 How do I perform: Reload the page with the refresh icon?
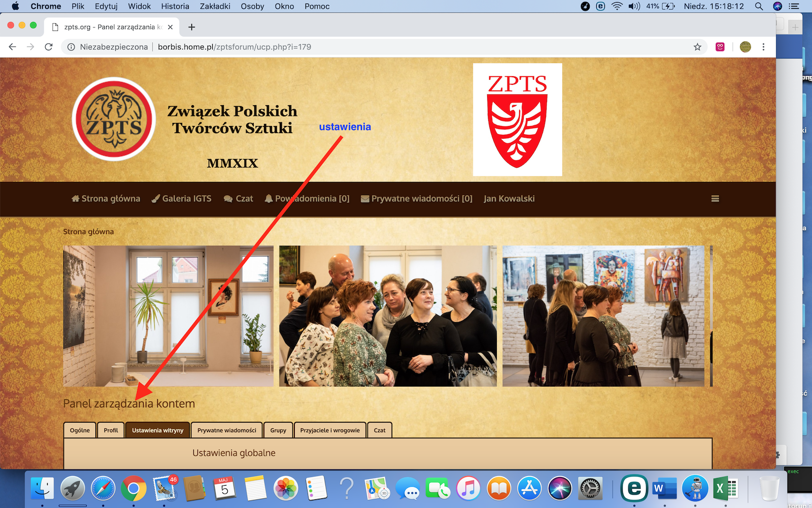click(x=49, y=47)
